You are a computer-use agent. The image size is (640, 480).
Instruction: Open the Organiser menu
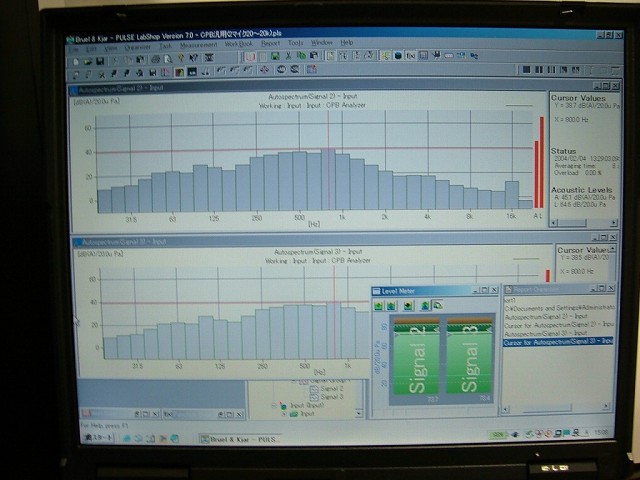coord(138,46)
